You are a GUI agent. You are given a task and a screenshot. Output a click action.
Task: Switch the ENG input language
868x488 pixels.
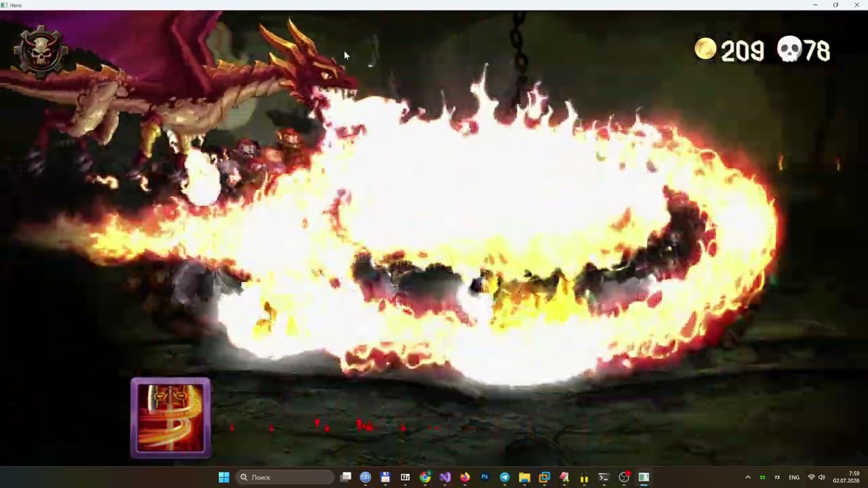(x=794, y=477)
